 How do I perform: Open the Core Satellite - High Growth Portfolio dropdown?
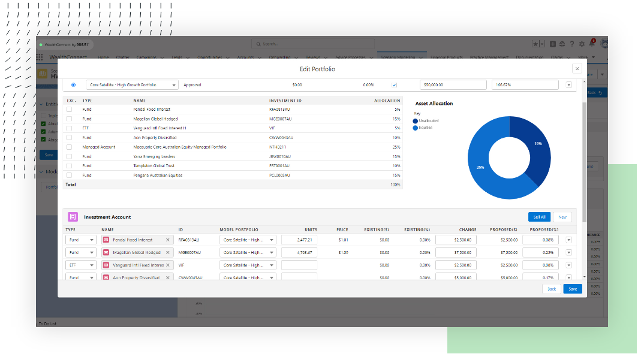click(x=133, y=85)
